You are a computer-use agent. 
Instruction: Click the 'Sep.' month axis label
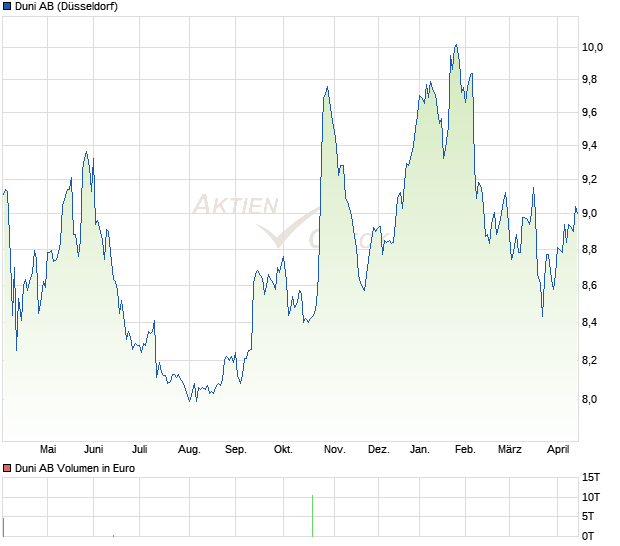click(236, 450)
